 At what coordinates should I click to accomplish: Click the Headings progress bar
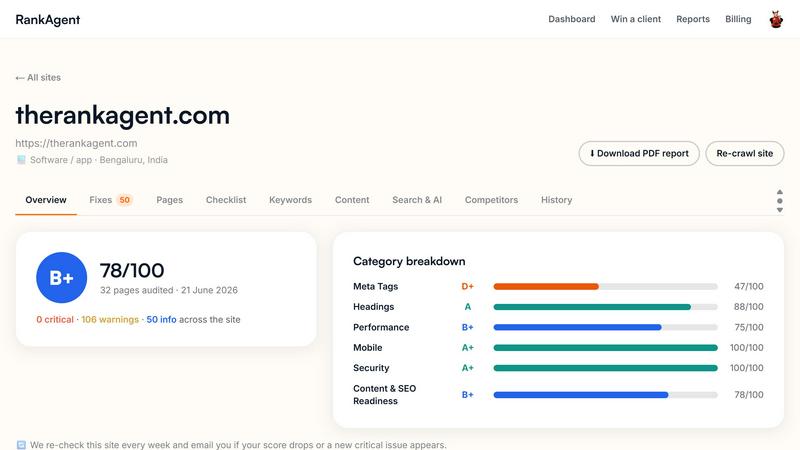605,307
